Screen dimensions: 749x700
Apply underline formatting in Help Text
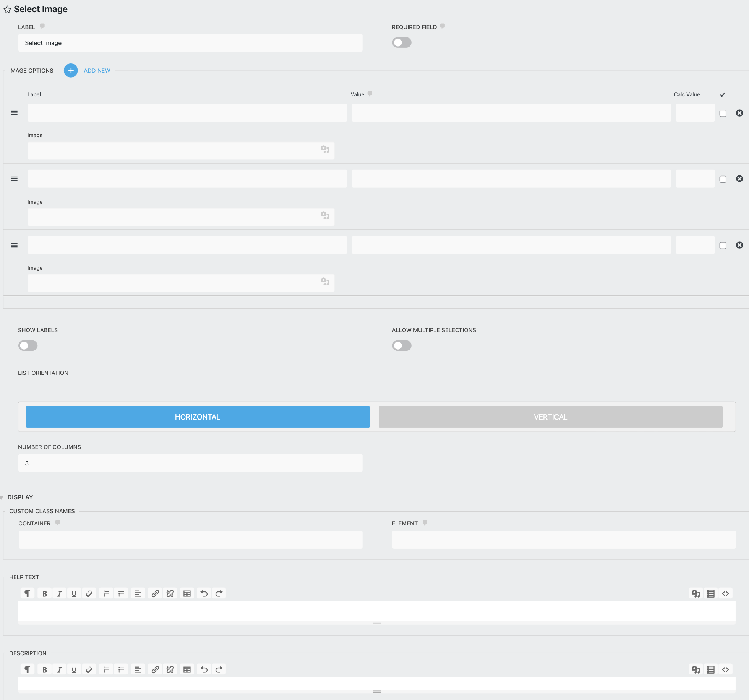tap(74, 593)
